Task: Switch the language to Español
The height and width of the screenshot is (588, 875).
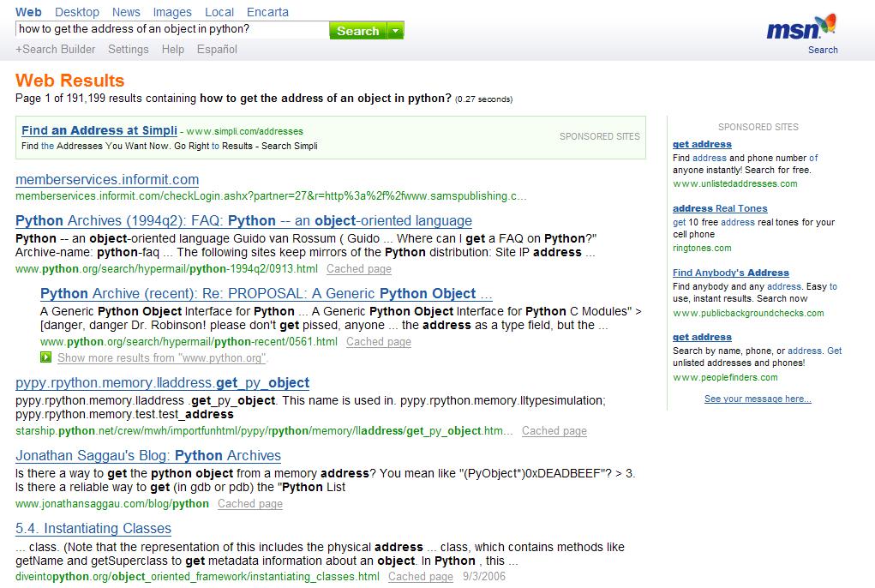Action: tap(217, 50)
